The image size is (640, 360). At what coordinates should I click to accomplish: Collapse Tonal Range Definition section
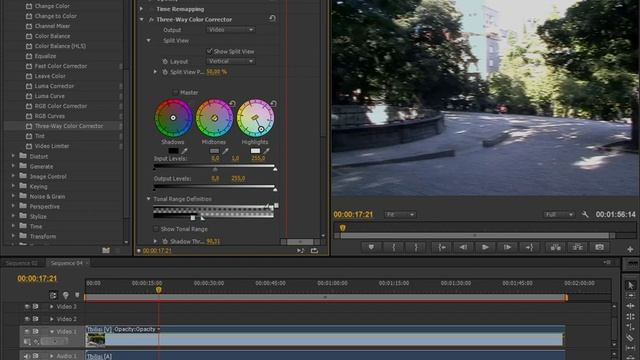tap(149, 199)
